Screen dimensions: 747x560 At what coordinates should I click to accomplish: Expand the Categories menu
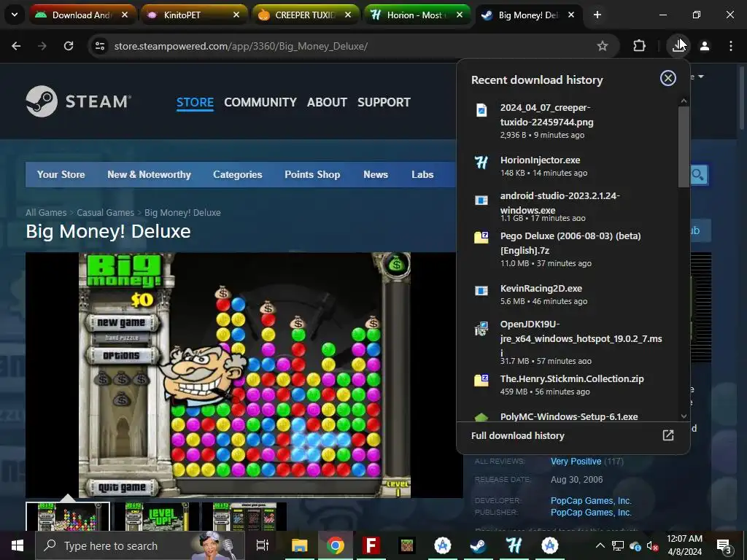coord(237,174)
